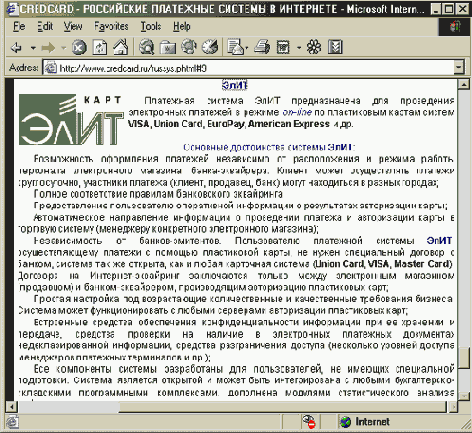
Task: Click the Print toolbar icon
Action: (262, 47)
